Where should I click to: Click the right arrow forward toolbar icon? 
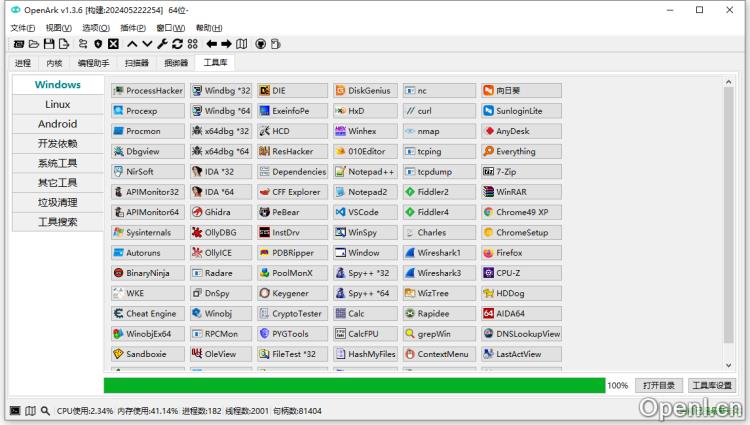(226, 44)
